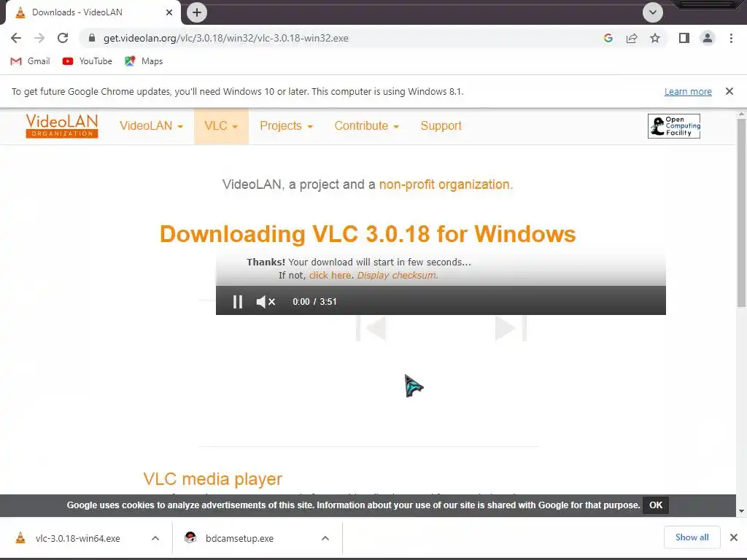The image size is (747, 560).
Task: Open the vlc-3.0.18-win64.exe download
Action: pos(76,538)
